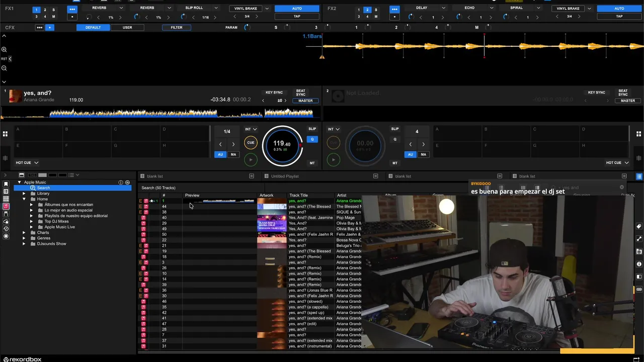The height and width of the screenshot is (362, 644).
Task: Click the deck 1 play button
Action: (251, 160)
